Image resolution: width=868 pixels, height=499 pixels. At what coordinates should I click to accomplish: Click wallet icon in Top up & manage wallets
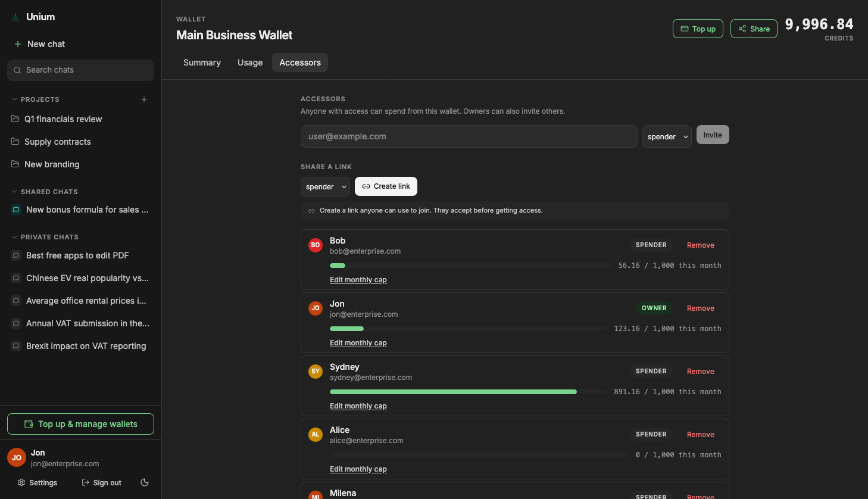pyautogui.click(x=29, y=424)
